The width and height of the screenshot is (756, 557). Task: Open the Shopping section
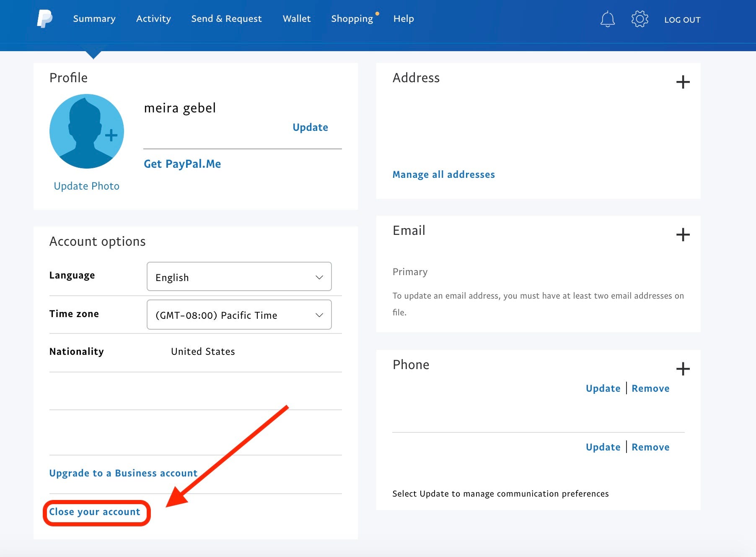coord(352,19)
